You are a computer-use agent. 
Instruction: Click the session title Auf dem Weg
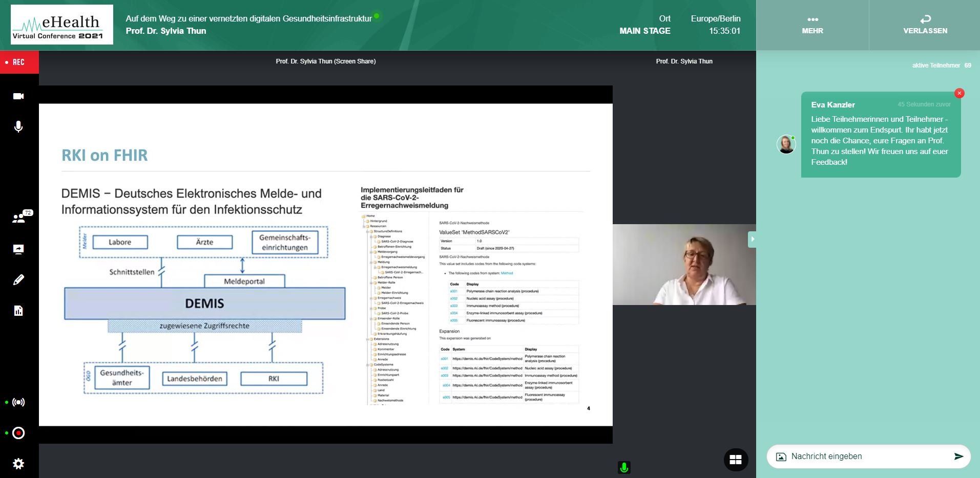pos(249,18)
